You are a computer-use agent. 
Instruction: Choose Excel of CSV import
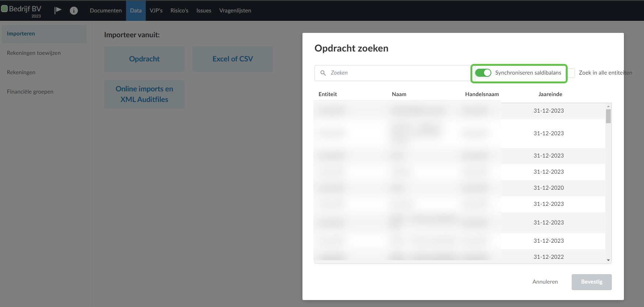[233, 59]
